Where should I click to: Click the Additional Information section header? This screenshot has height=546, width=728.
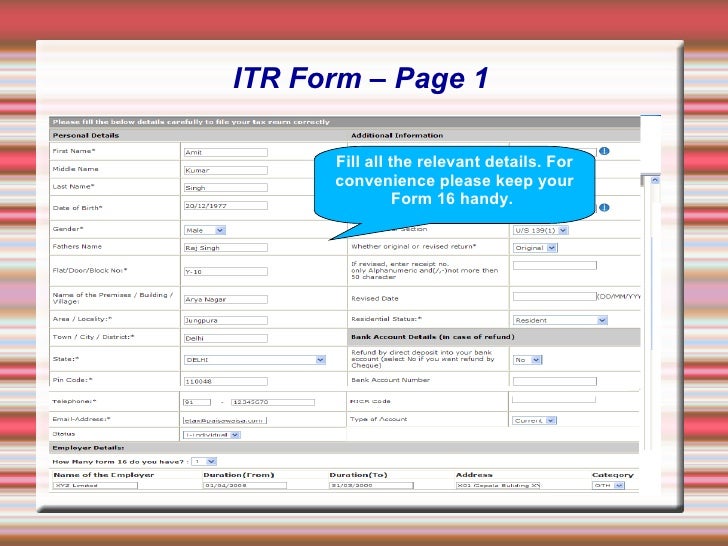[x=397, y=136]
